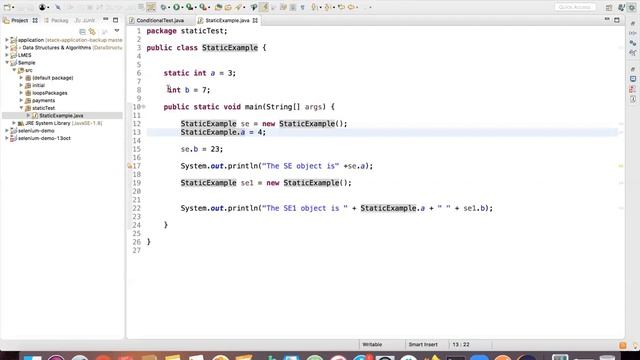Collapse the Sample project node
This screenshot has height=360, width=640.
[x=7, y=62]
